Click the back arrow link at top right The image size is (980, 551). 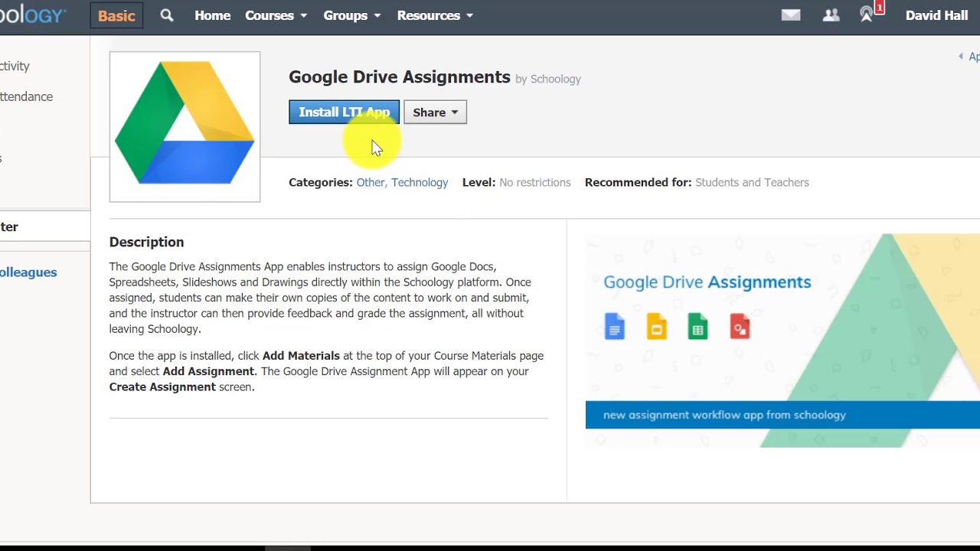[x=969, y=57]
